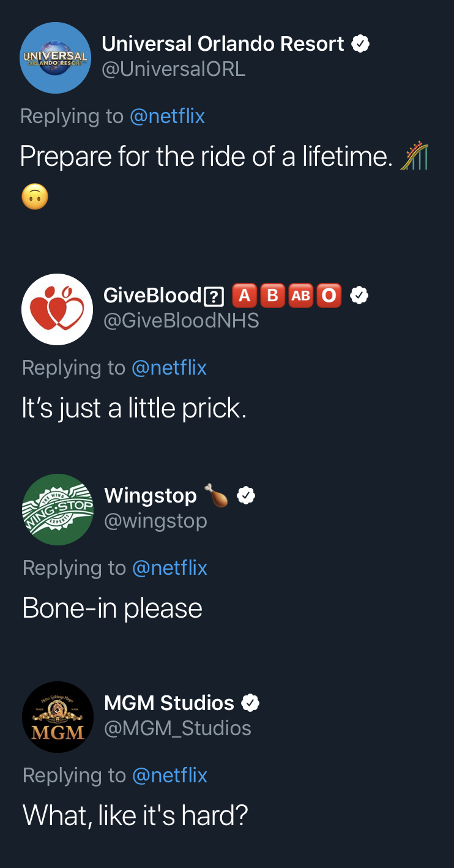This screenshot has width=454, height=868.
Task: Tap the "What, like it's hard?" tweet text
Action: (135, 815)
